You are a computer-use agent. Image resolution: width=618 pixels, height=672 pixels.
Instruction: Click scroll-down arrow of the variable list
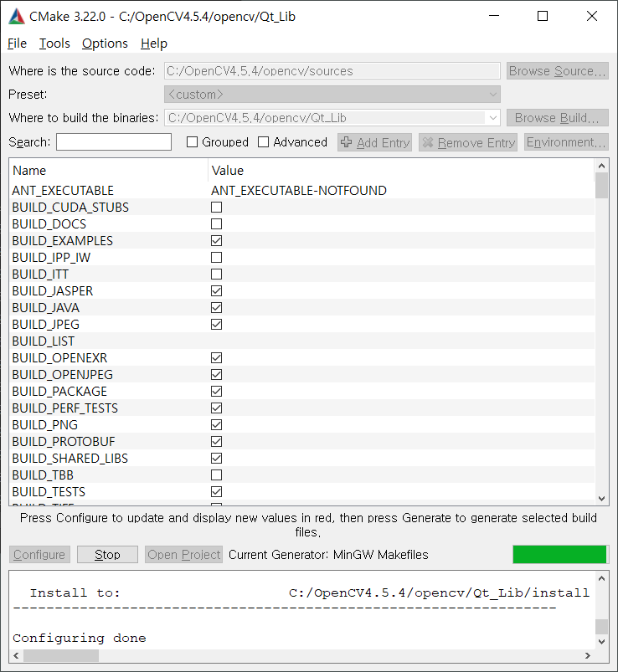coord(601,499)
